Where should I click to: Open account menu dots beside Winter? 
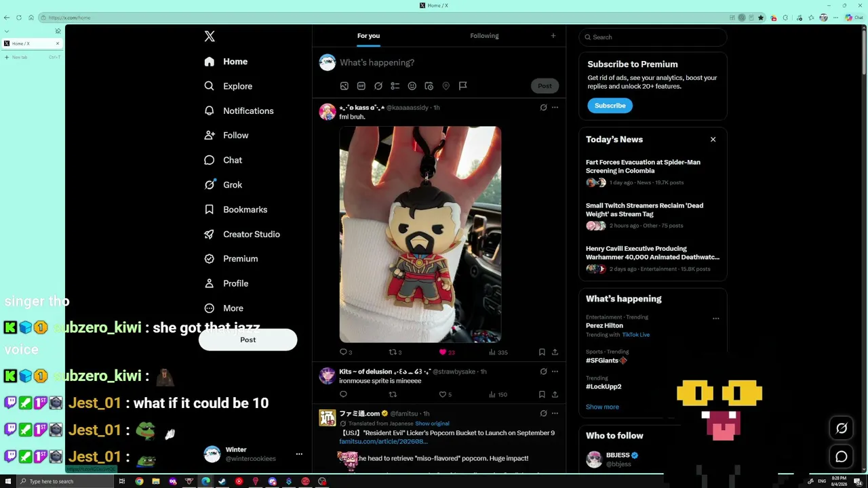[x=299, y=454]
